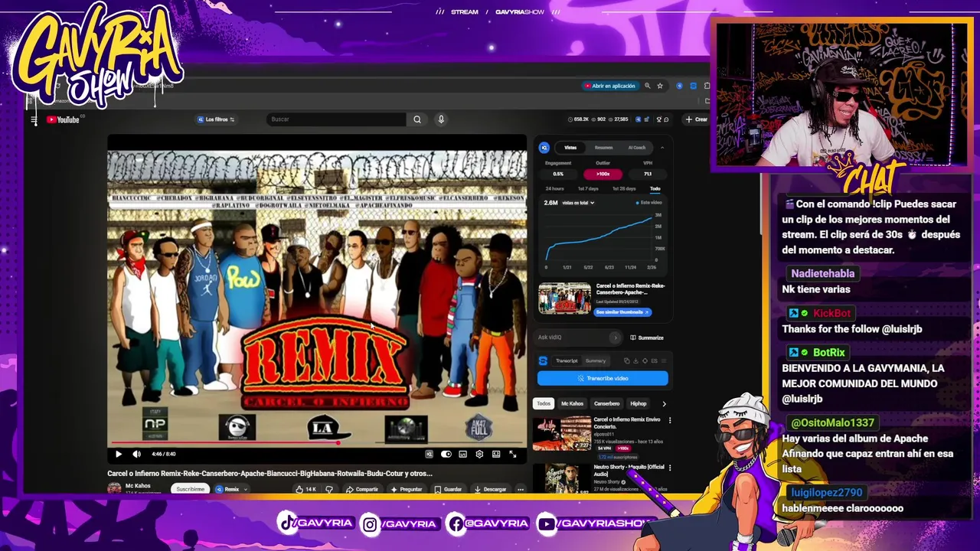The height and width of the screenshot is (551, 980).
Task: Play the video with the play button
Action: (x=119, y=454)
